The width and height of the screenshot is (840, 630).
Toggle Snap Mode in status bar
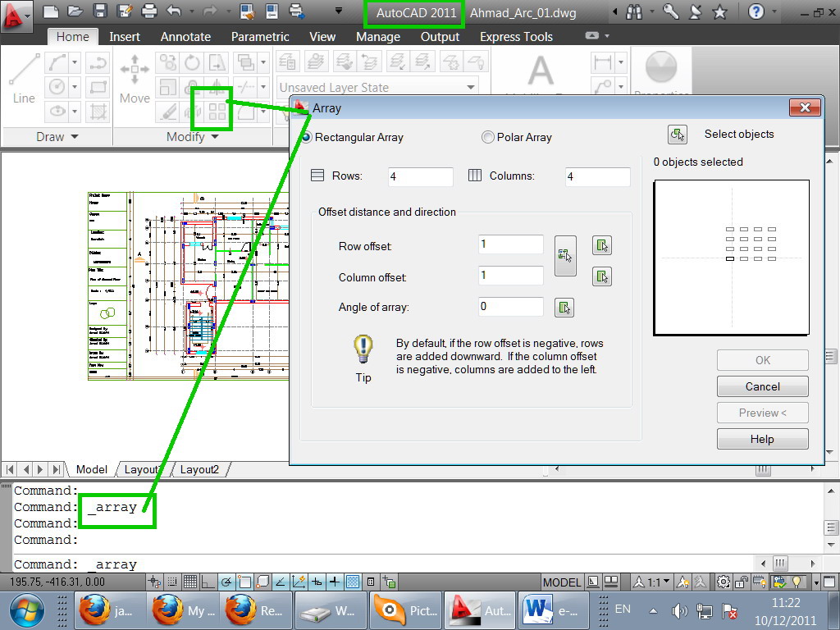click(x=172, y=582)
